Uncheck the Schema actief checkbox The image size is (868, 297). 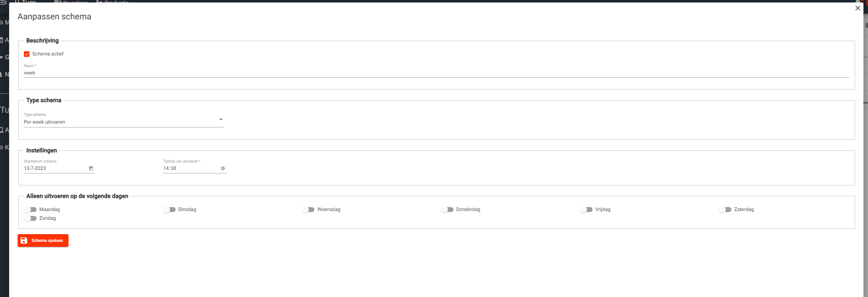click(27, 54)
